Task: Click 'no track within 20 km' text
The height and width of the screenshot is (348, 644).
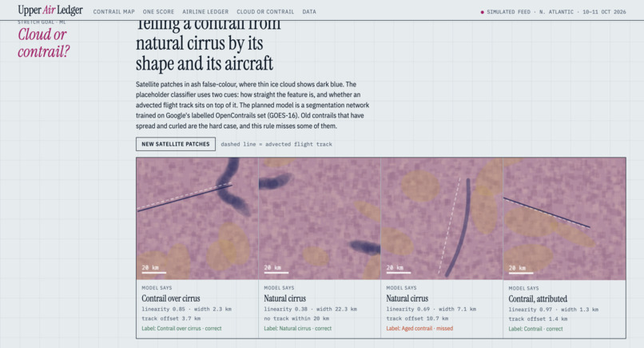Action: click(296, 318)
